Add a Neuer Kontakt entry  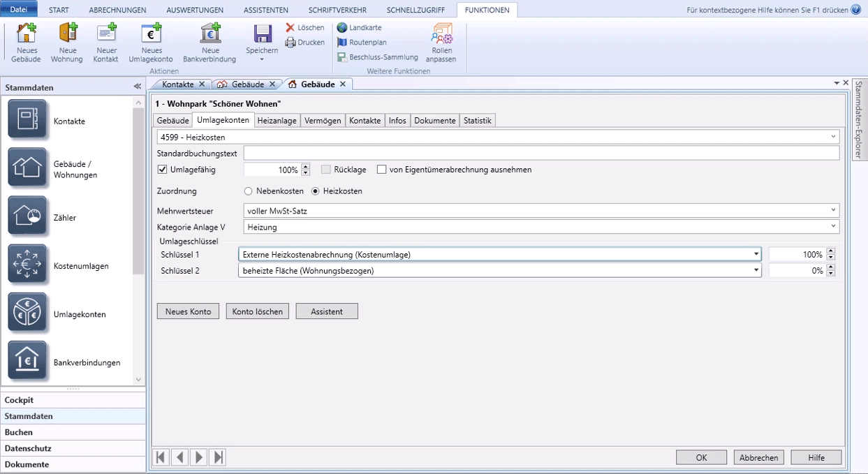[107, 43]
